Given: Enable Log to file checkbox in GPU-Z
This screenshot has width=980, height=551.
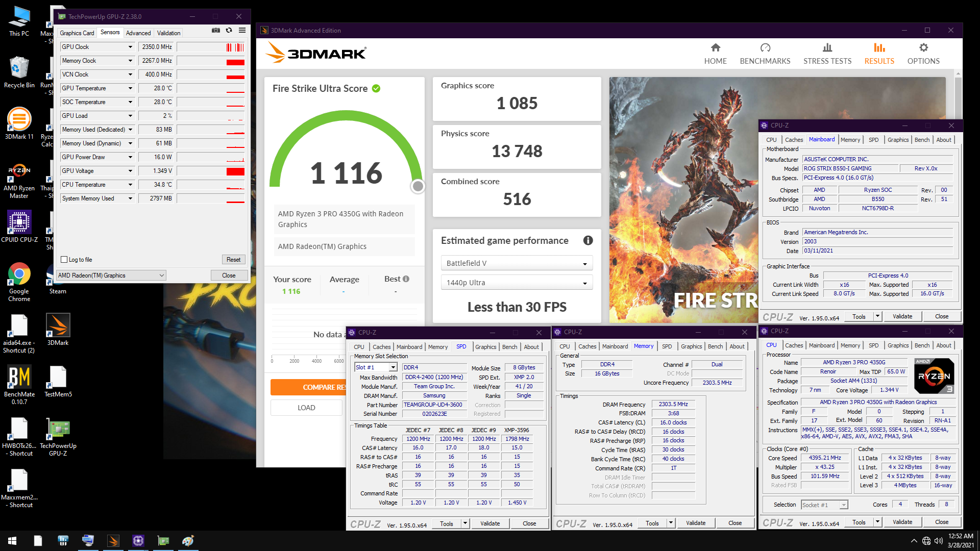Looking at the screenshot, I should click(64, 260).
